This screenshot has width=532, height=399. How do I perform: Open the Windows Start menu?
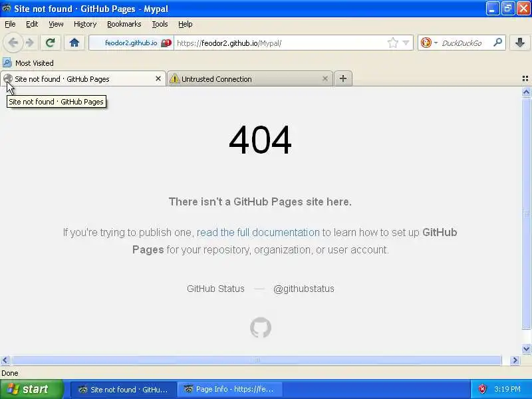coord(32,389)
